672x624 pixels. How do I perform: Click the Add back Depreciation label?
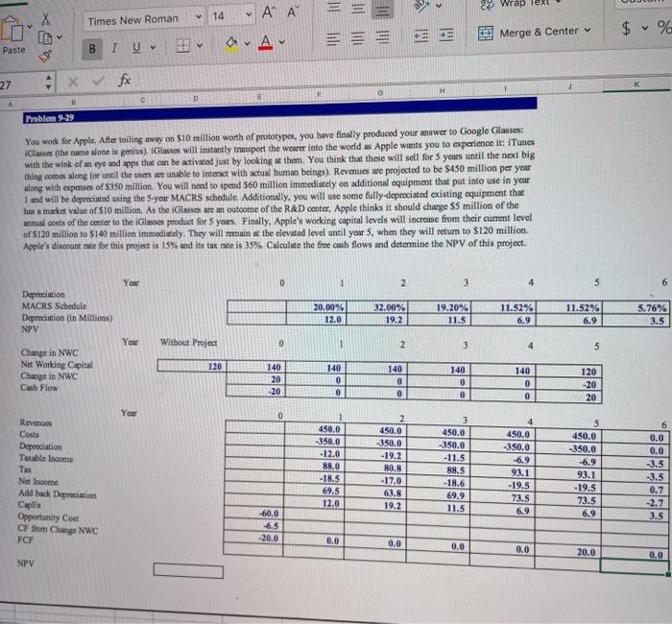pos(58,494)
